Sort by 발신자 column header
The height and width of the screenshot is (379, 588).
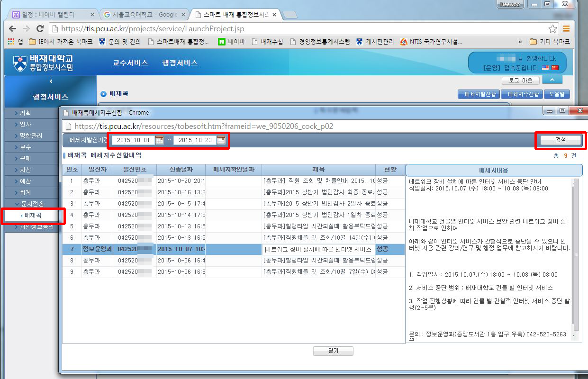point(97,170)
